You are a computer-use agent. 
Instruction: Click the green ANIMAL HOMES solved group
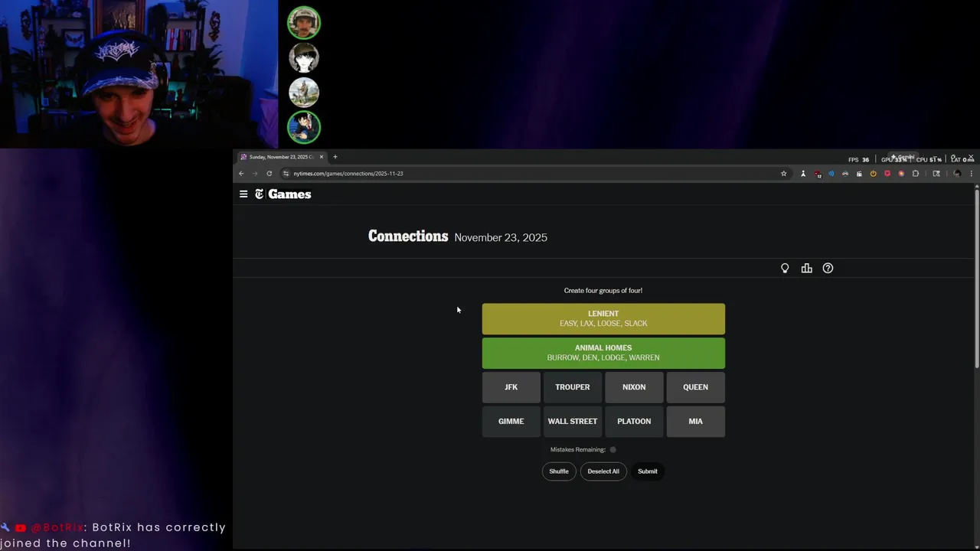tap(603, 353)
